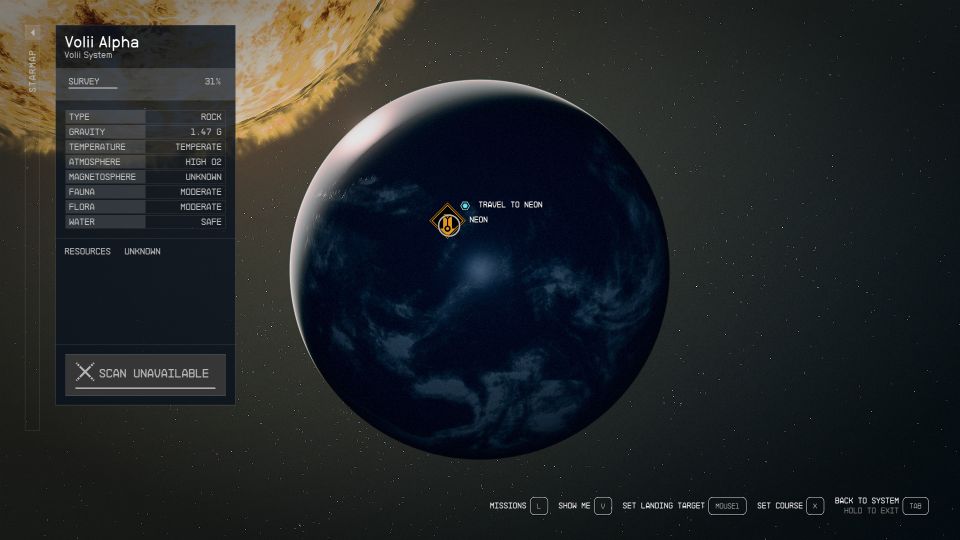Click the Neon location label
960x540 pixels.
coord(478,220)
